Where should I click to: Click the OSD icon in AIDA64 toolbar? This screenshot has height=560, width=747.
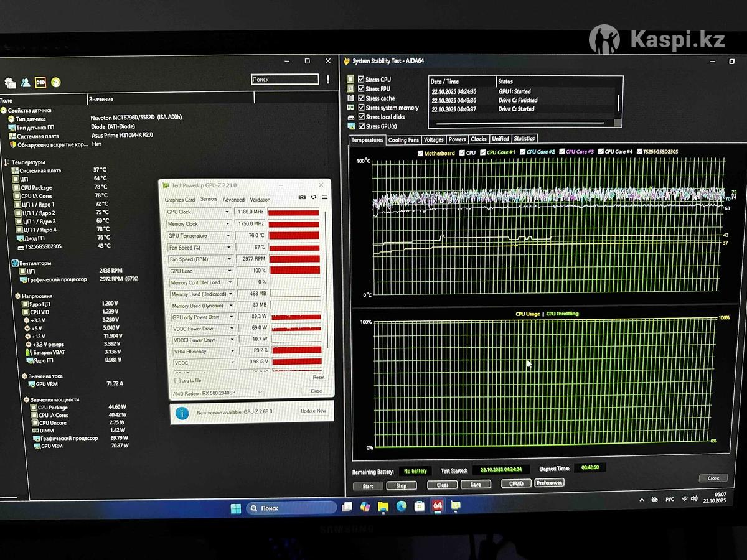pyautogui.click(x=40, y=82)
